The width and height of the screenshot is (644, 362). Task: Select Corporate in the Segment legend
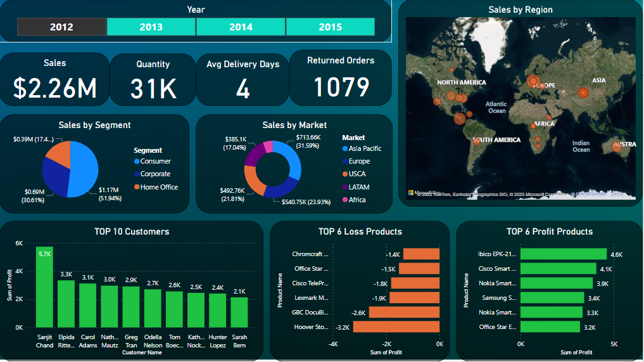155,174
